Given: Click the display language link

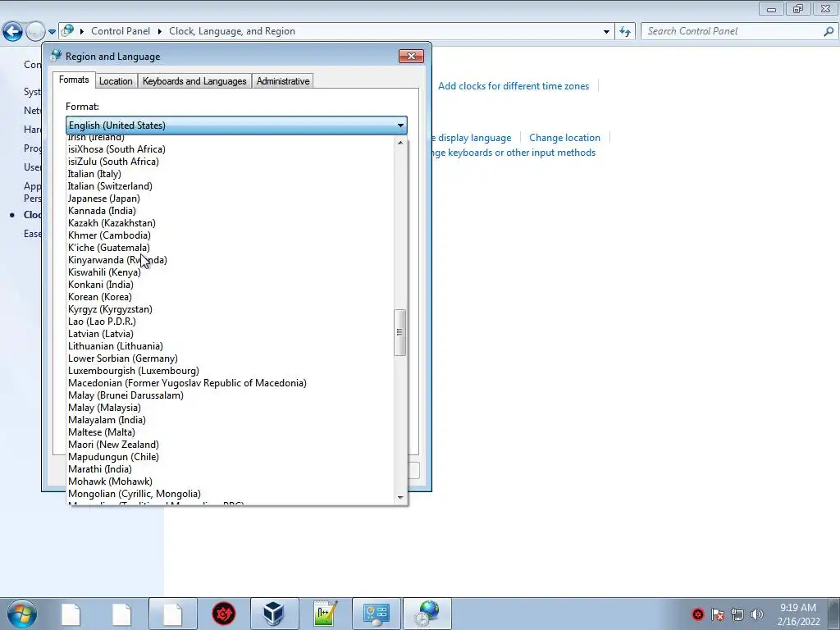Looking at the screenshot, I should click(x=471, y=138).
